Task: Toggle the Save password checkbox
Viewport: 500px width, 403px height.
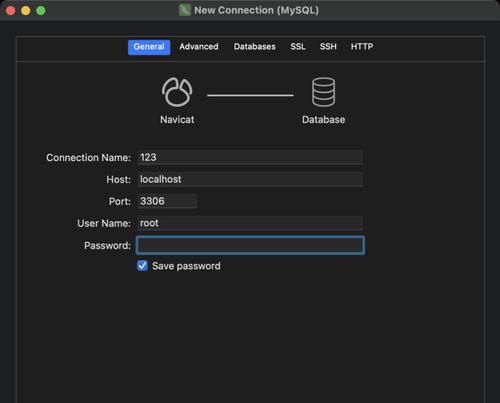Action: coord(142,266)
